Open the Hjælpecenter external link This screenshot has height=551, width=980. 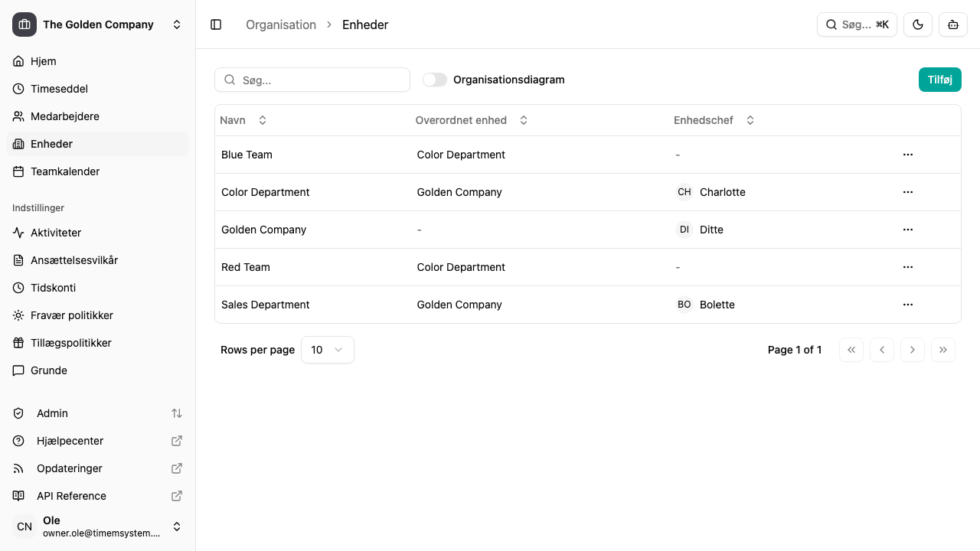[x=70, y=441]
